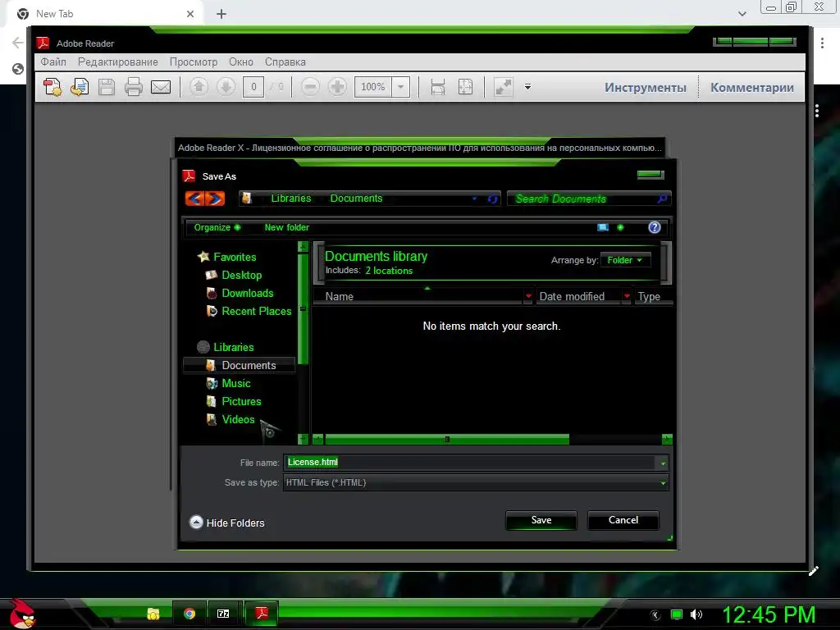The height and width of the screenshot is (630, 840).
Task: Open the Name column filter arrow
Action: [529, 296]
